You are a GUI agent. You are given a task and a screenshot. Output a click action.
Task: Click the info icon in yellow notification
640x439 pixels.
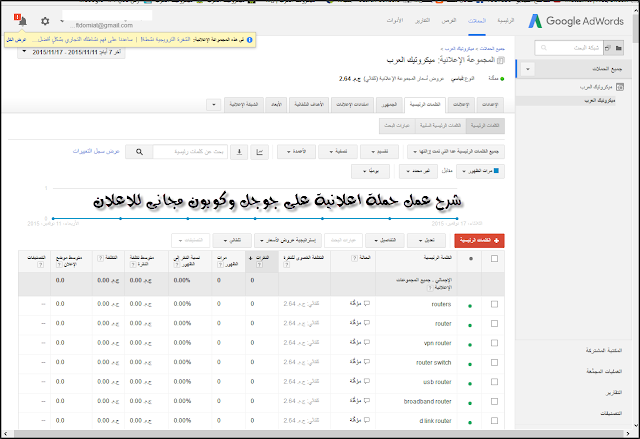(250, 40)
